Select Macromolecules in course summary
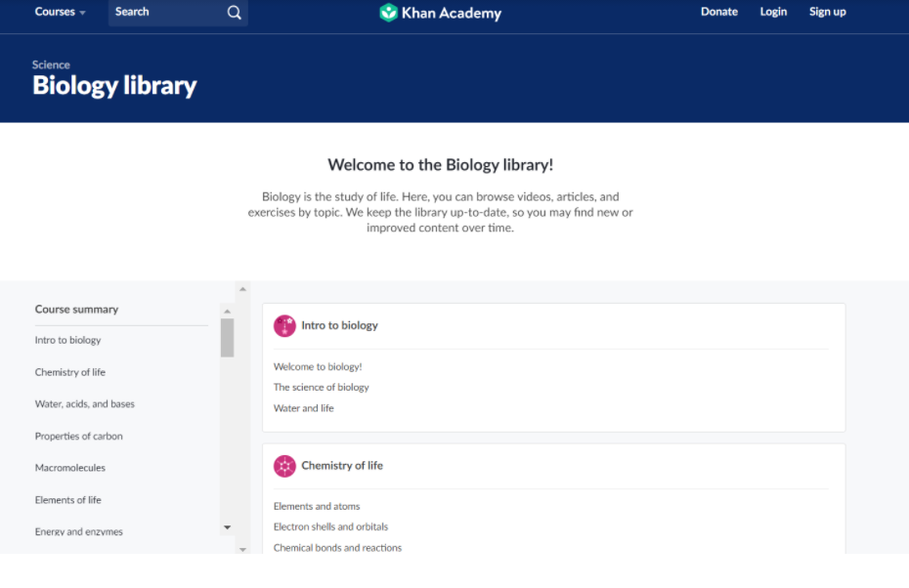Screen dimensions: 909x588 pyautogui.click(x=70, y=468)
